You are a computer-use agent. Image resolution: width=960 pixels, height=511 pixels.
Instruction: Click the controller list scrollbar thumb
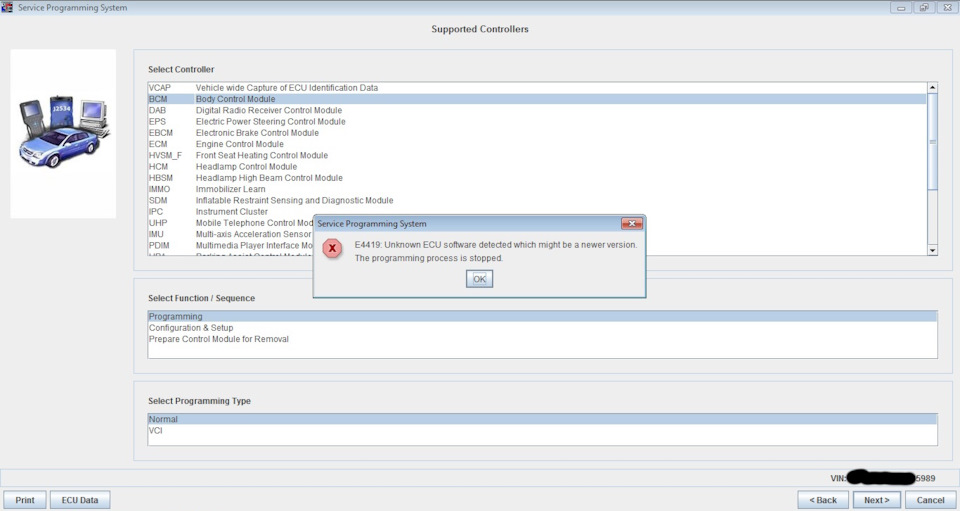932,141
